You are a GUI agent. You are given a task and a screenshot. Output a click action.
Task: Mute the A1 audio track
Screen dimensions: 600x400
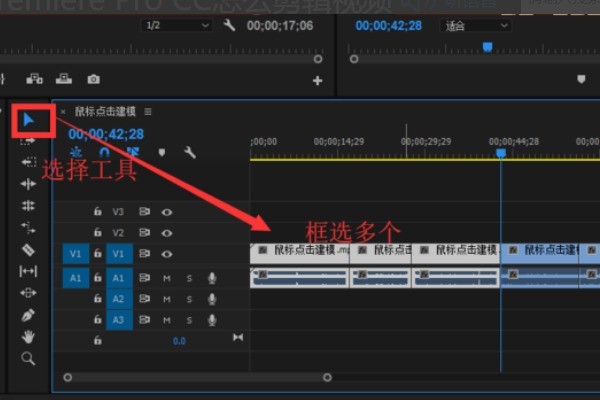pos(167,277)
